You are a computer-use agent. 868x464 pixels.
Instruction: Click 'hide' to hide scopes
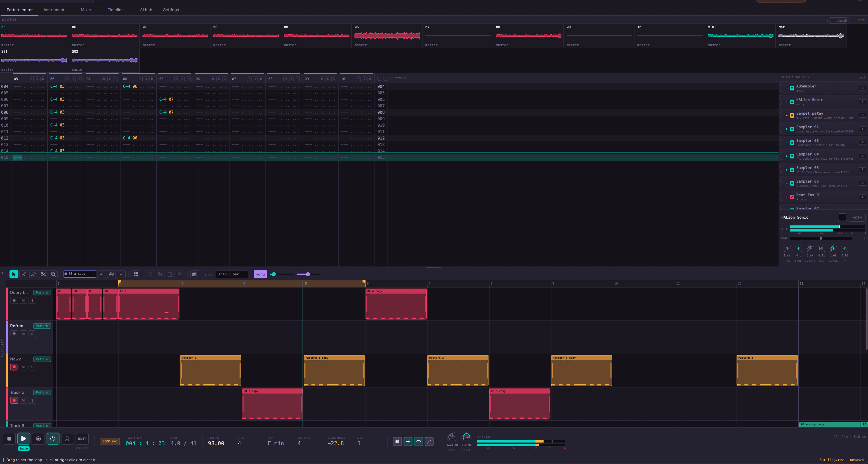point(861,20)
